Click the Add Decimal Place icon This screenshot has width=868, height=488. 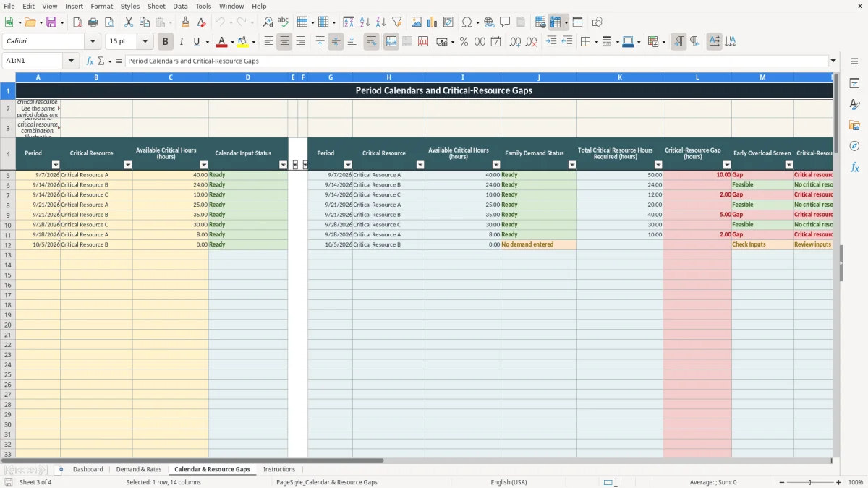[515, 42]
